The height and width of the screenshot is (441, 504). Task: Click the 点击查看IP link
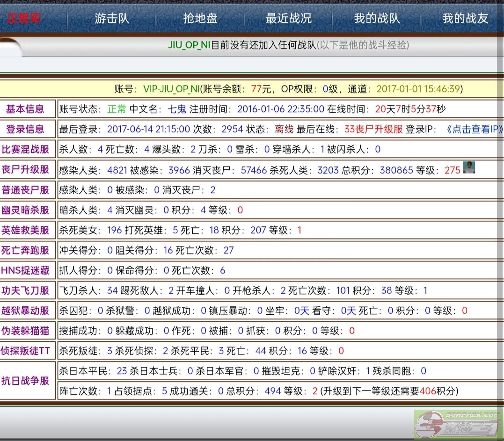[x=475, y=130]
